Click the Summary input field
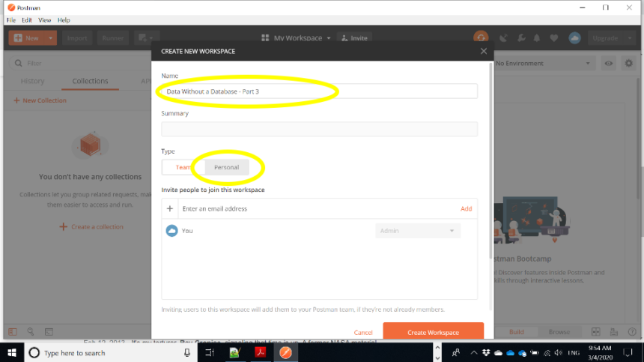644x362 pixels. pos(319,129)
